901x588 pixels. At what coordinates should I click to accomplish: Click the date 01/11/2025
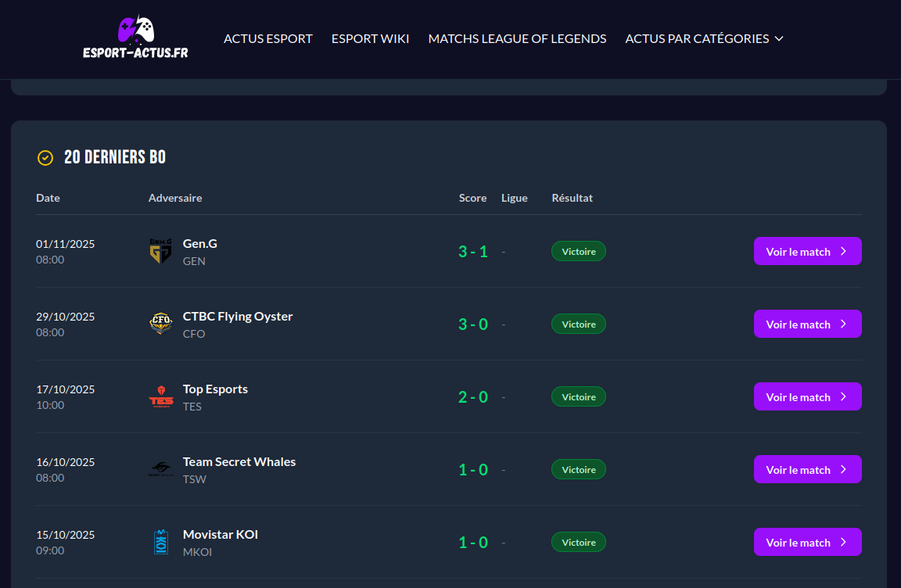click(66, 244)
